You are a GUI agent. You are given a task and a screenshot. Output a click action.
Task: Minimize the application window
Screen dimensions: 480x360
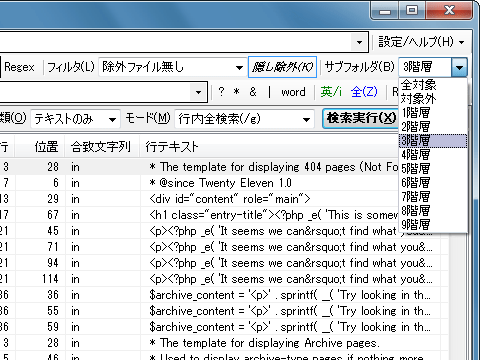point(385,11)
